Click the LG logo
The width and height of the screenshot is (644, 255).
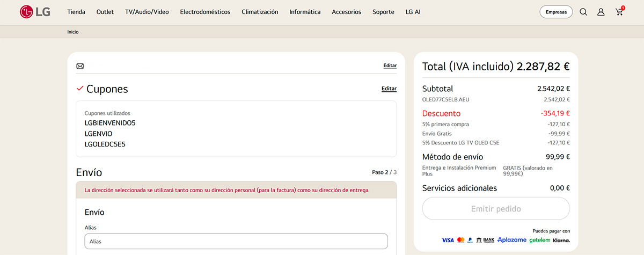point(35,12)
